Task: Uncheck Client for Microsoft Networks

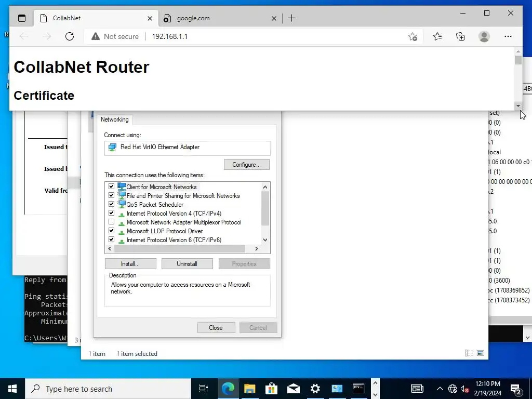Action: pyautogui.click(x=111, y=187)
